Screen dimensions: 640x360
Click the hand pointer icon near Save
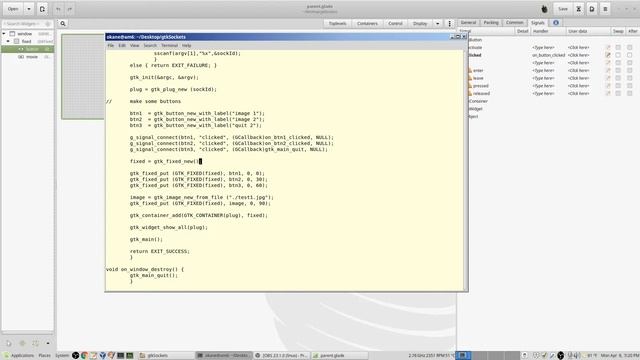tap(544, 9)
